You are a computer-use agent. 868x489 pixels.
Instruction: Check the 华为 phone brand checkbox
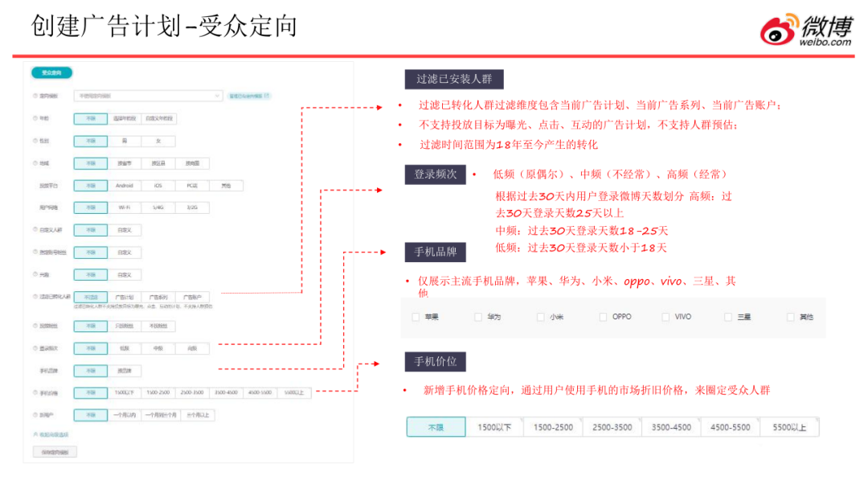(479, 317)
